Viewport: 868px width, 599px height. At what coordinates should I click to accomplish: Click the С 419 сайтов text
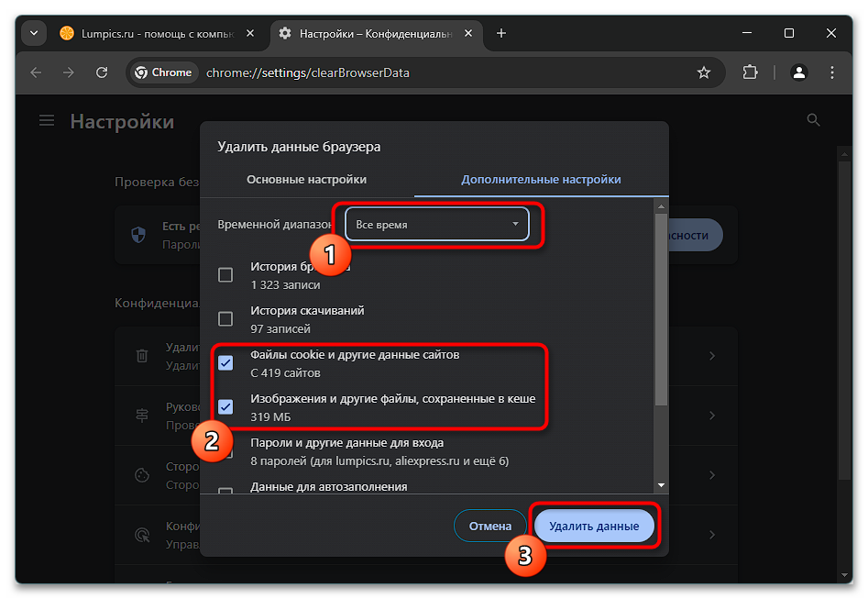(x=285, y=373)
